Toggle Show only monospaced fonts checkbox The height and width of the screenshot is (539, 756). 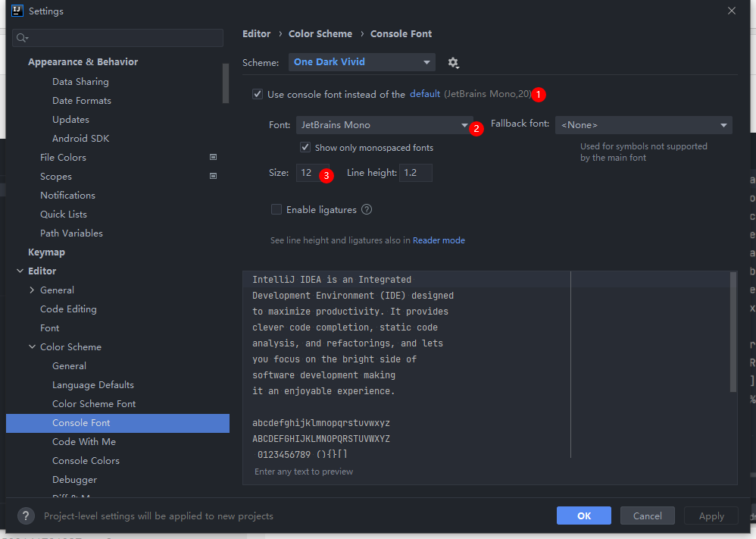click(305, 147)
